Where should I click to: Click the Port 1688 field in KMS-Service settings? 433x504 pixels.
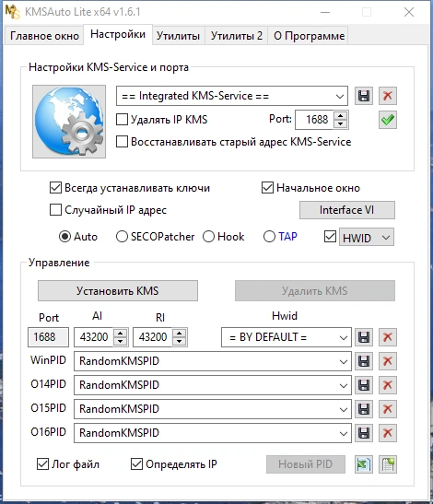point(315,120)
